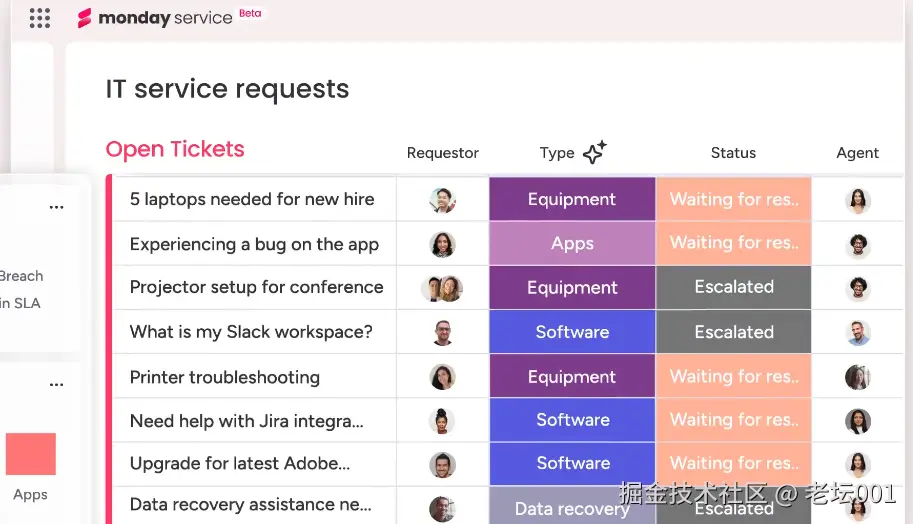
Task: Collapse the Open Tickets group
Action: pyautogui.click(x=175, y=150)
